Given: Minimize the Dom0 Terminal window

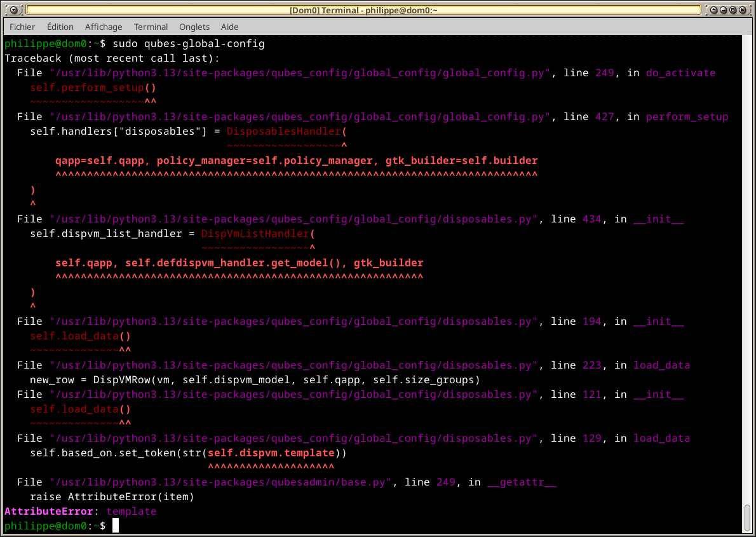Looking at the screenshot, I should pos(723,10).
